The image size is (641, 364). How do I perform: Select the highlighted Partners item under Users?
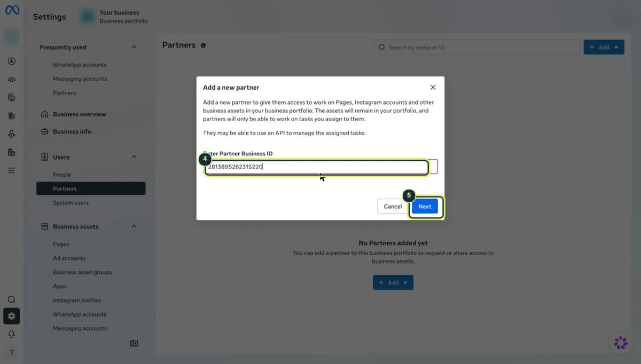point(91,188)
